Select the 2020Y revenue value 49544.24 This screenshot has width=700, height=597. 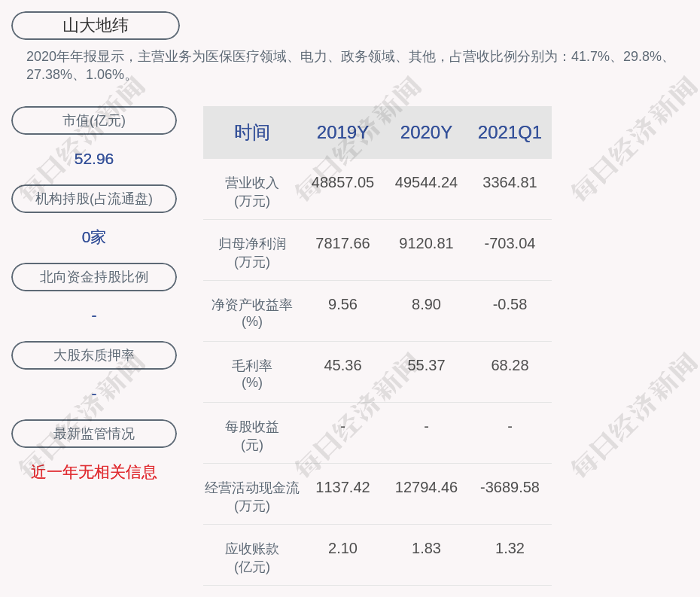[426, 183]
